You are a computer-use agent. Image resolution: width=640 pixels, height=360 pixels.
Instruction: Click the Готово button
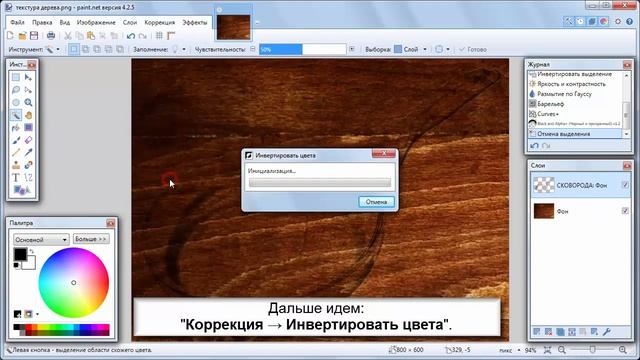[473, 49]
